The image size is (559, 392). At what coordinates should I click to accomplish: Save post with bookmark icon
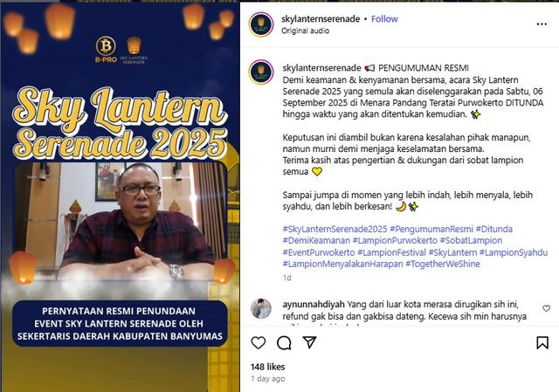point(542,343)
